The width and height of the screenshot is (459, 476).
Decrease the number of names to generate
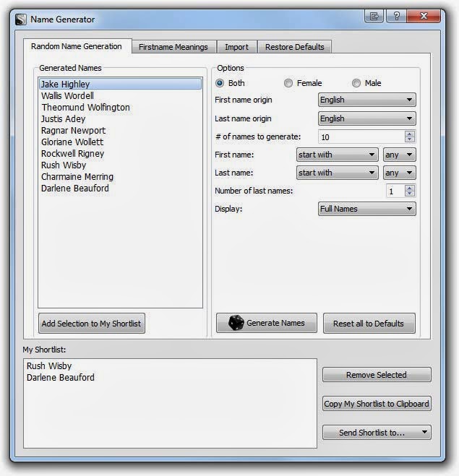[x=409, y=139]
